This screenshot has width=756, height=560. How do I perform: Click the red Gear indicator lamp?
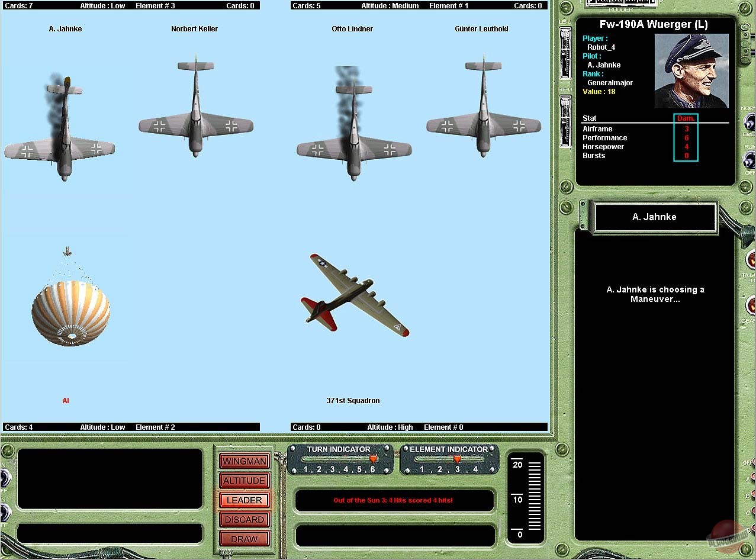749,306
